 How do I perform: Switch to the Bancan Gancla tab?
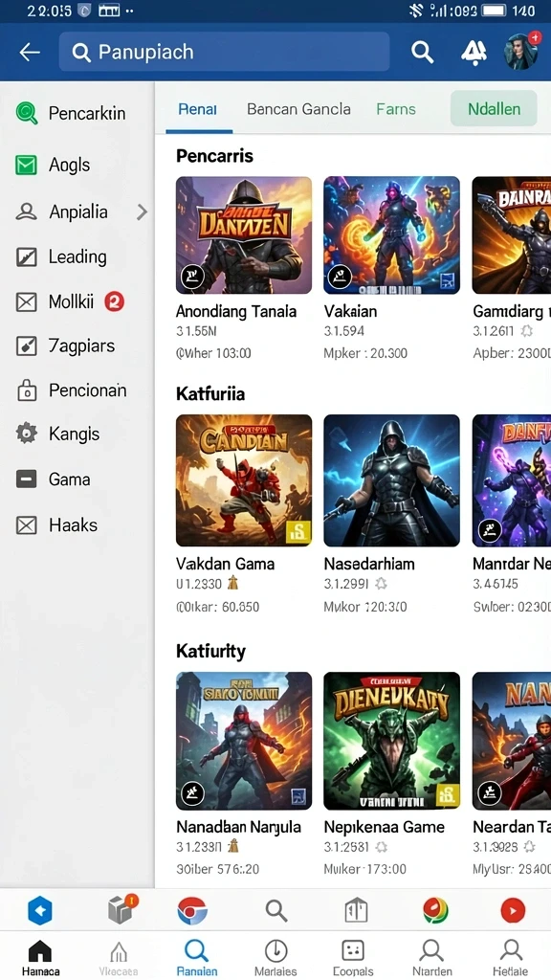(x=298, y=109)
